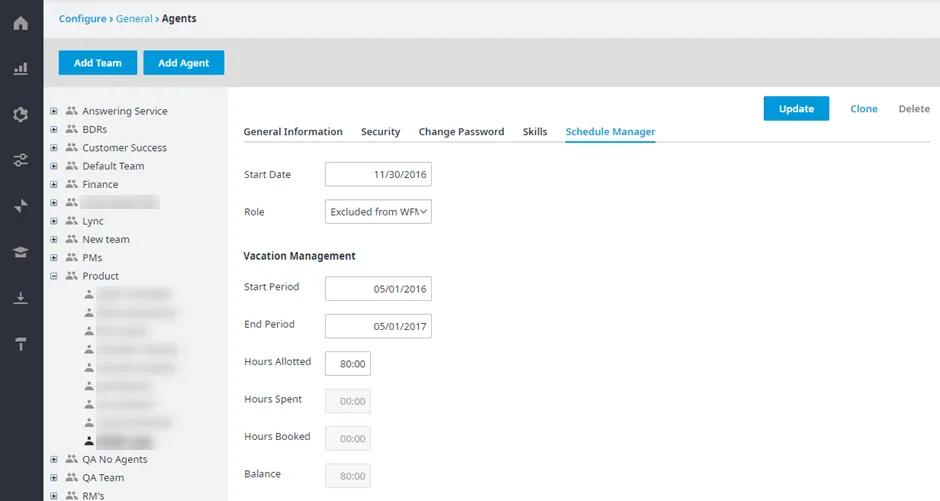The height and width of the screenshot is (501, 940).
Task: Expand the Answering Service team
Action: coord(54,111)
